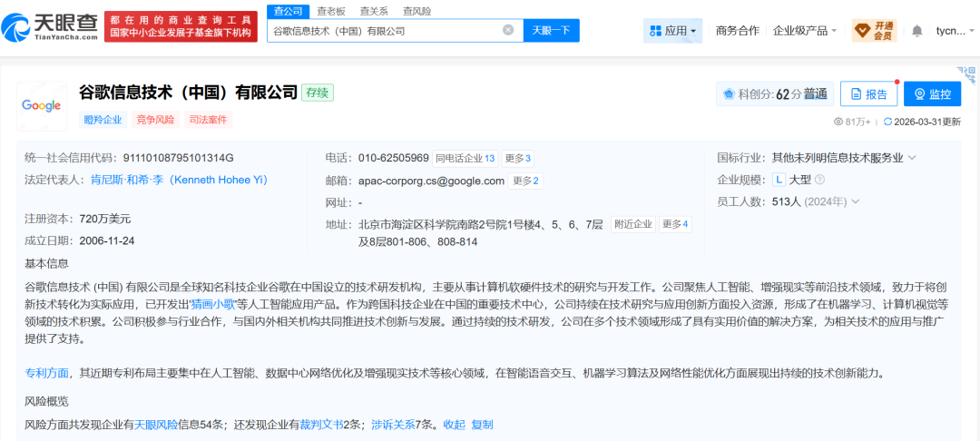Click the help icon next to 大型
This screenshot has height=441, width=980.
pos(820,180)
